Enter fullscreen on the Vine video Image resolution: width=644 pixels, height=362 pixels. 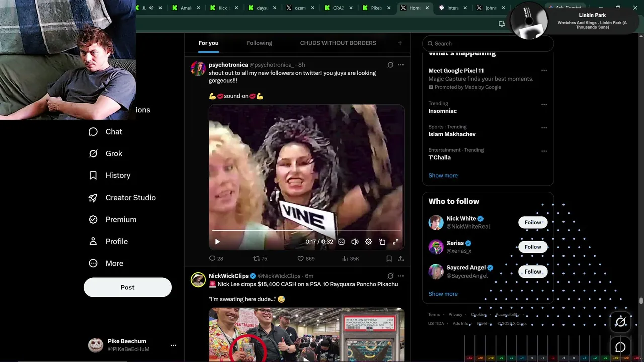396,242
